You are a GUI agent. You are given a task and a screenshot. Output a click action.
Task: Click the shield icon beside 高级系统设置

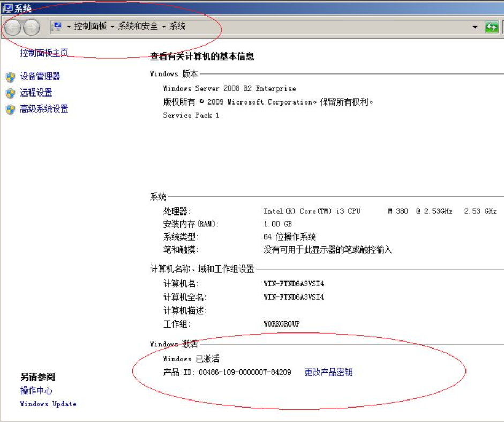point(10,109)
